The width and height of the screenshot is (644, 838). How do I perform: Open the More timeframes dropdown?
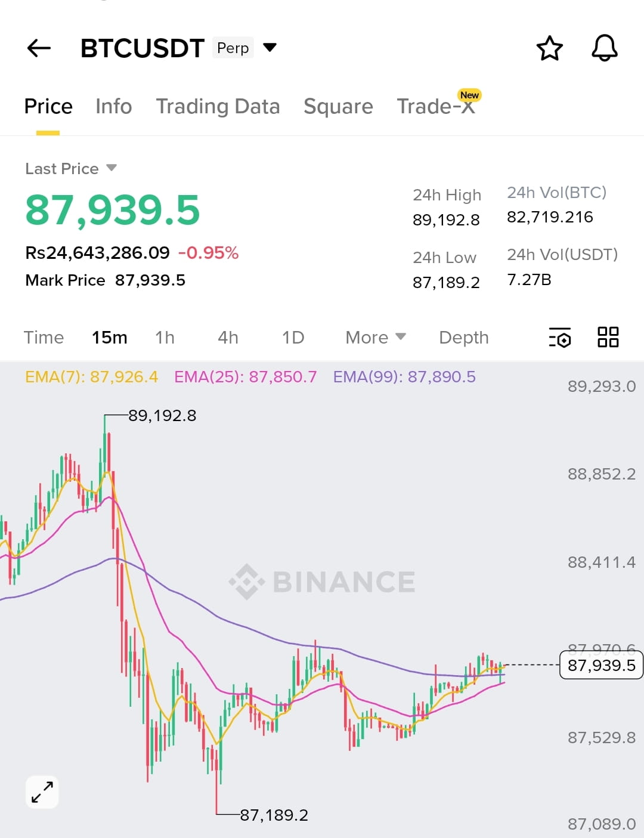pyautogui.click(x=376, y=338)
